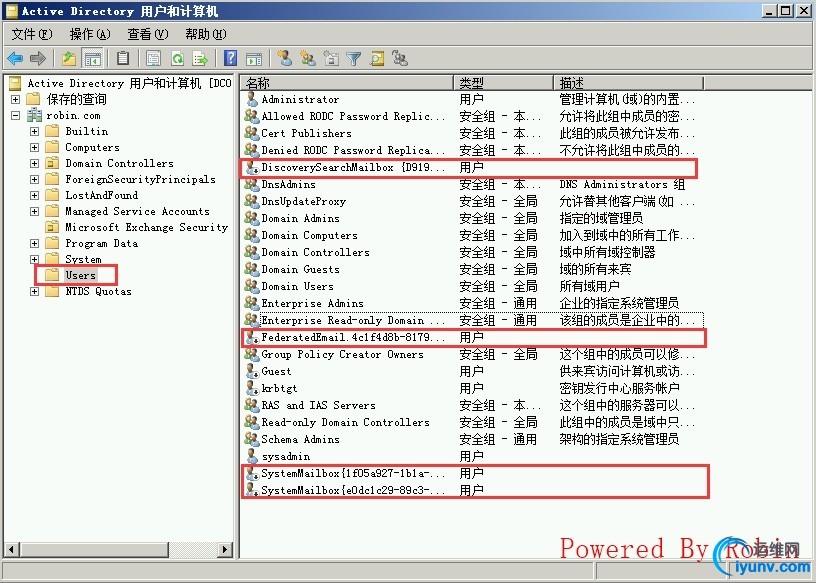Open Properties via the toolbar icon
This screenshot has height=583, width=816.
[x=154, y=58]
